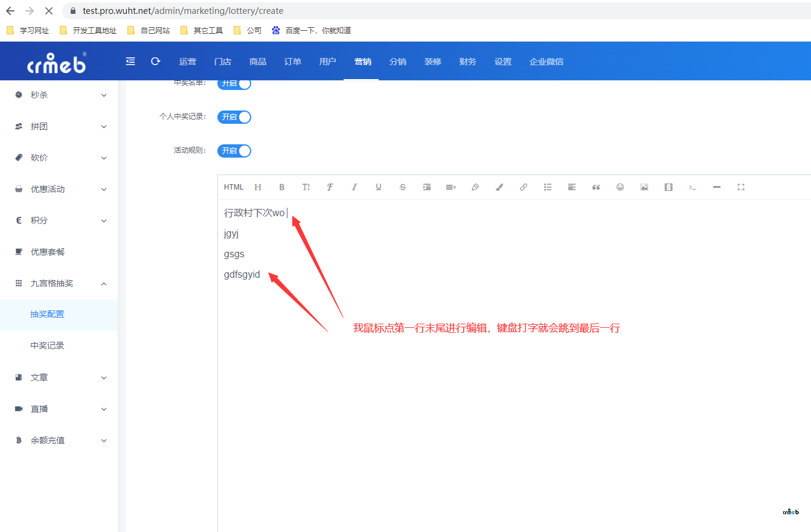Select the 营销 top navigation tab
This screenshot has width=811, height=532.
pos(363,62)
